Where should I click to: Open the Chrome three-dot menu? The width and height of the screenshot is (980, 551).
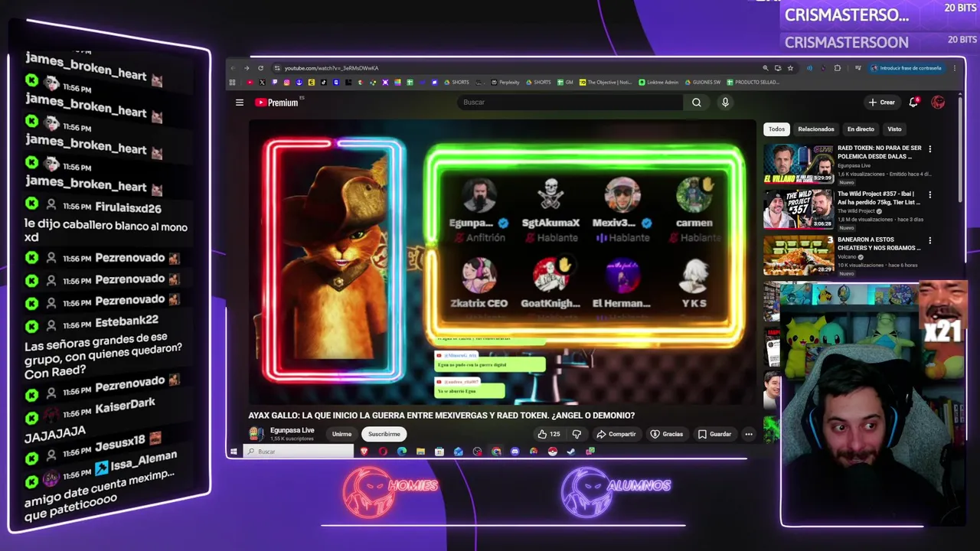954,68
